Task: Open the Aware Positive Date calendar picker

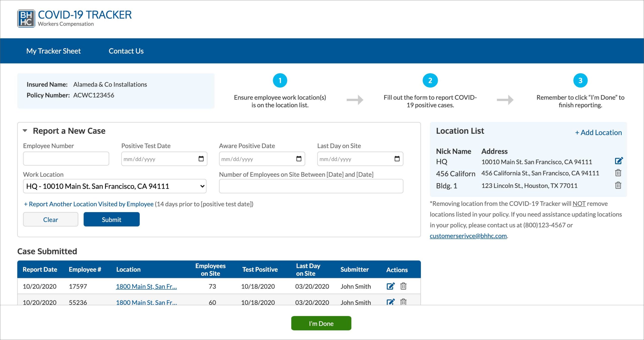Action: (x=299, y=159)
